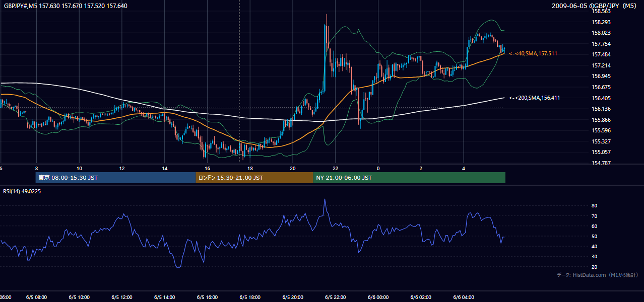Viewport: 644px width, 302px height.
Task: Select the NY 21:00-06:00 JST session bar
Action: [x=409, y=178]
